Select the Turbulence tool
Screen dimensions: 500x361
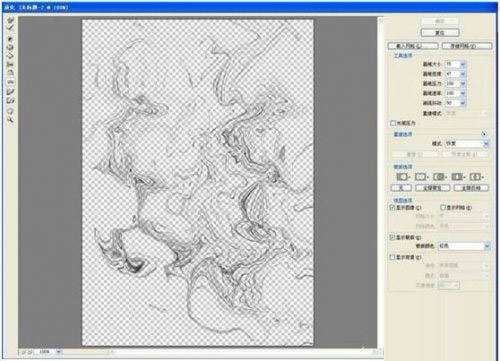click(10, 82)
